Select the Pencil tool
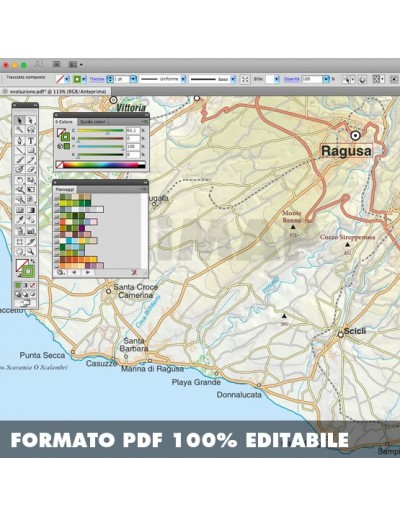 (x=31, y=160)
